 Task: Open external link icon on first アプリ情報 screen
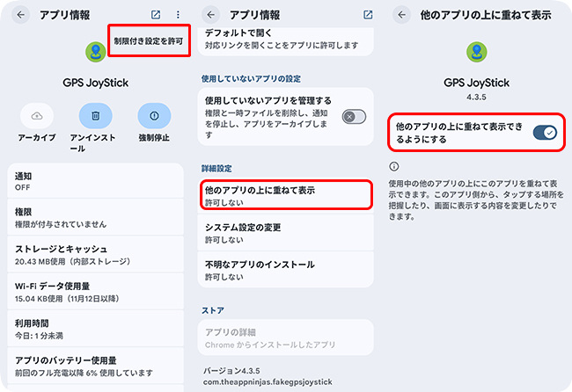pos(156,15)
